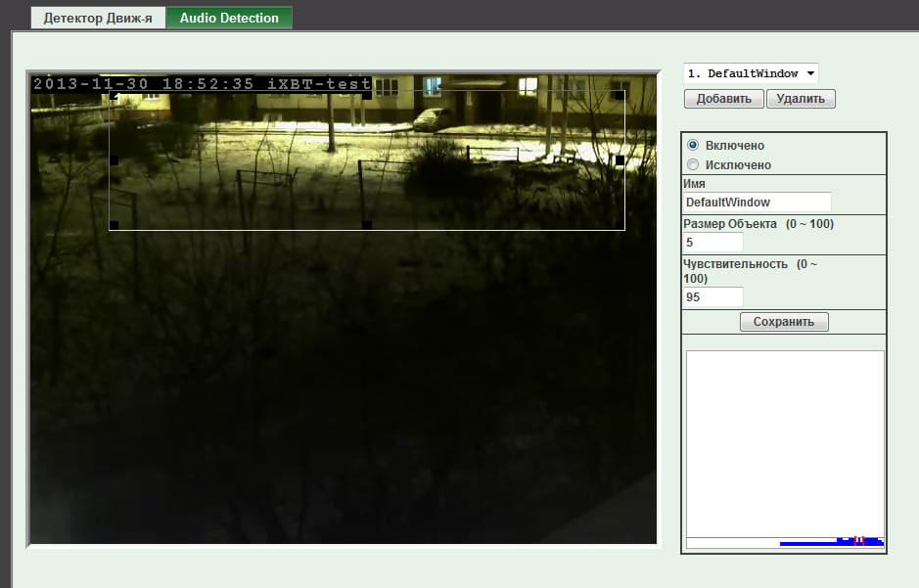
Task: Select the Исключено radio button
Action: [693, 164]
